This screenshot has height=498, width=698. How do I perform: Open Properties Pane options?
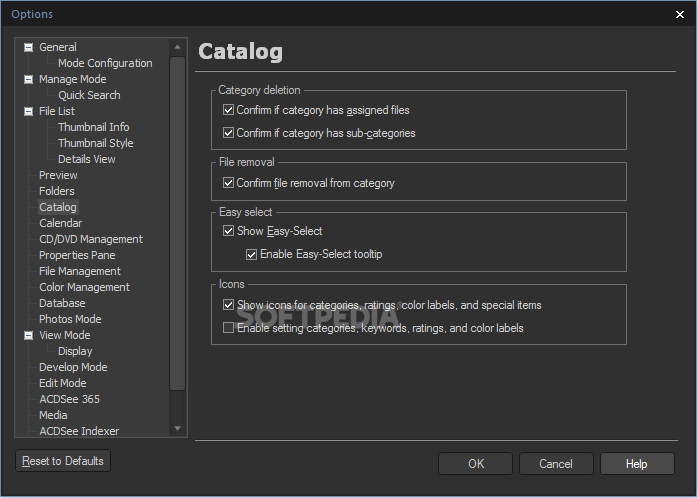[x=77, y=255]
